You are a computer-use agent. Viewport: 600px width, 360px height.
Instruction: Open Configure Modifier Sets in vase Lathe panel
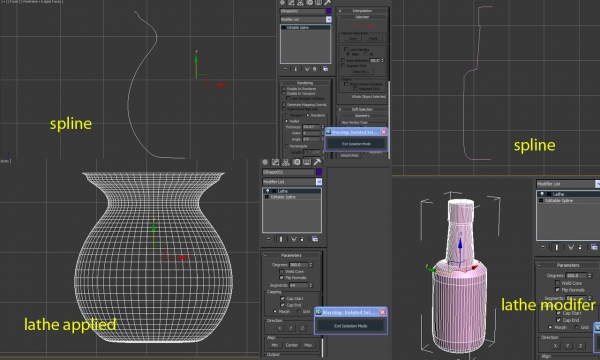click(x=315, y=239)
